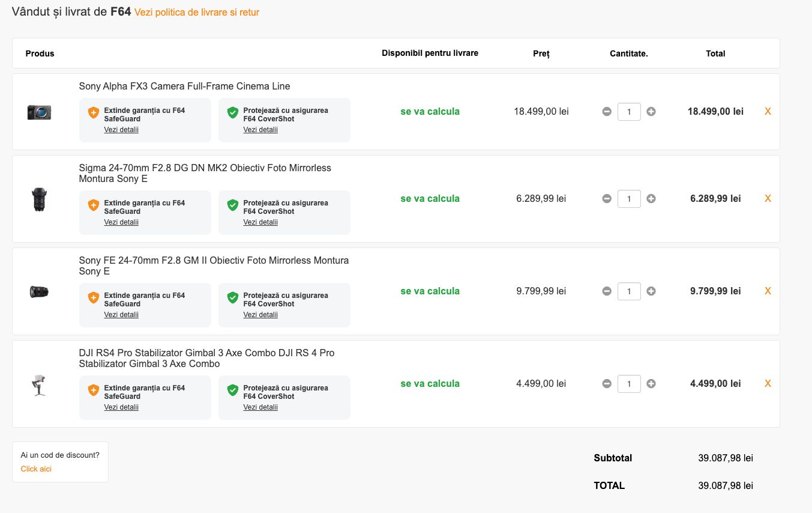Remove Sigma 24-70mm lens from cart

point(768,199)
